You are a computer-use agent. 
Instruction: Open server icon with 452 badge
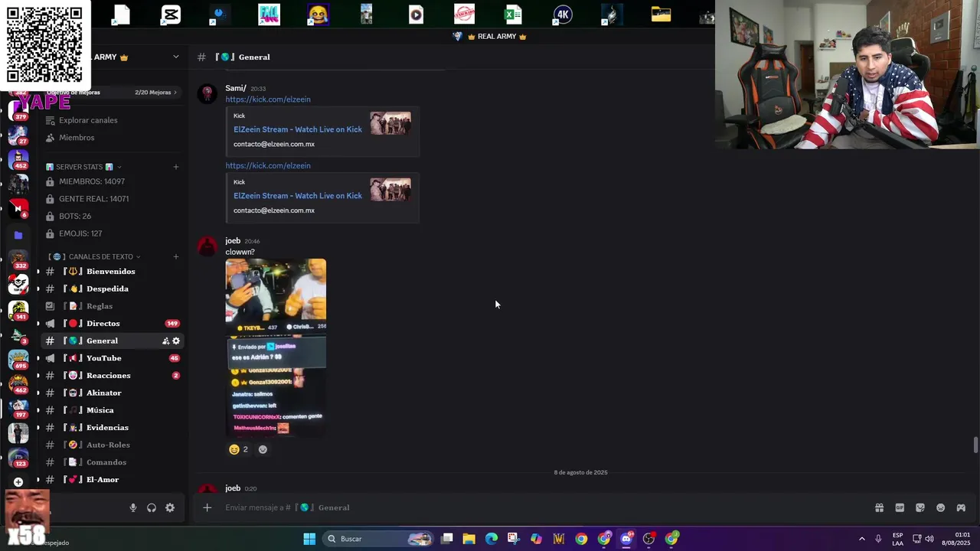point(18,159)
